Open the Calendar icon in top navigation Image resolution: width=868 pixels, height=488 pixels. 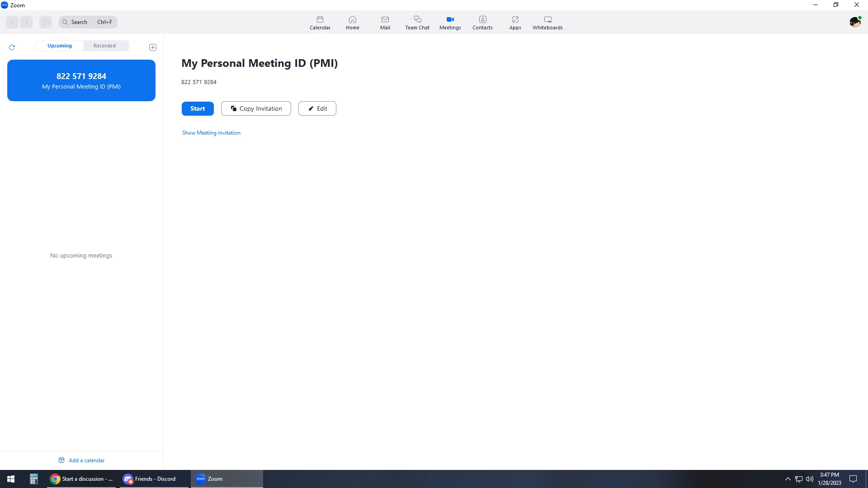[x=320, y=23]
